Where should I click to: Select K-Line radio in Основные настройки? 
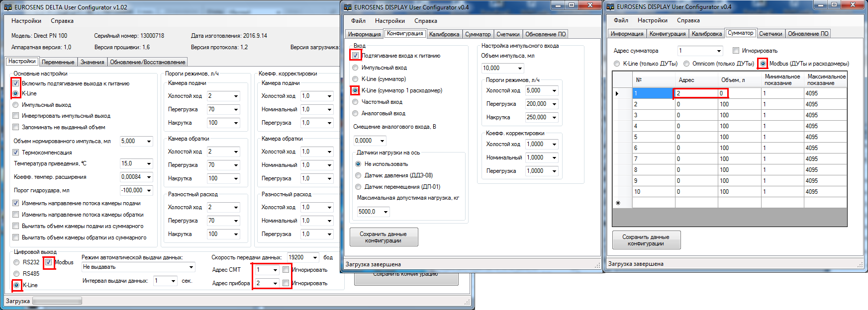[16, 93]
